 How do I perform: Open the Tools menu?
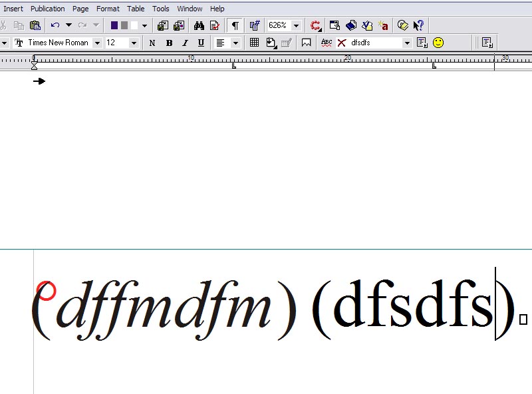(160, 9)
